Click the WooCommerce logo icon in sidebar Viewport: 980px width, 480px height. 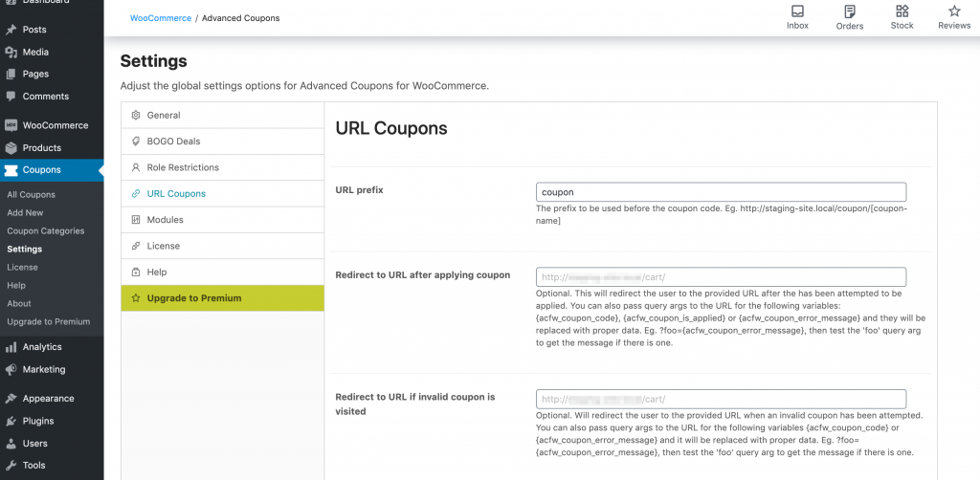click(x=11, y=125)
